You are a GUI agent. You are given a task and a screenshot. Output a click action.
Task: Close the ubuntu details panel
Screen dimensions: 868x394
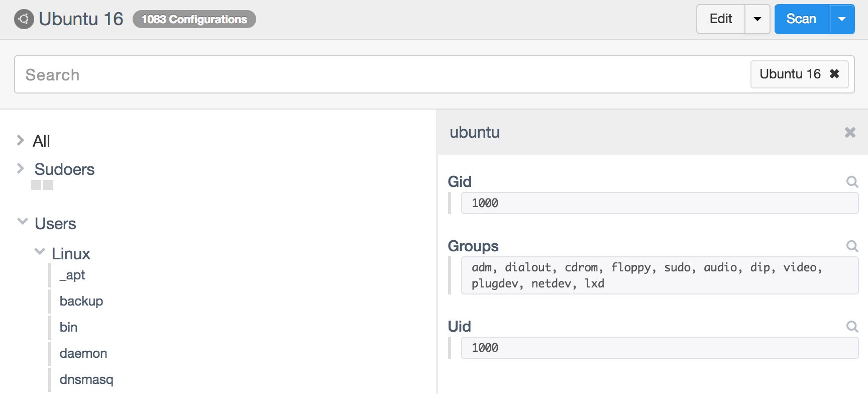(850, 132)
